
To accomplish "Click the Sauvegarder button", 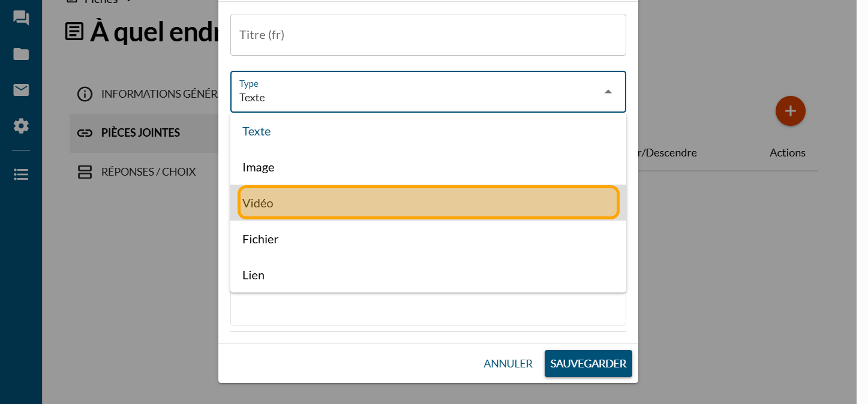I will (x=588, y=364).
